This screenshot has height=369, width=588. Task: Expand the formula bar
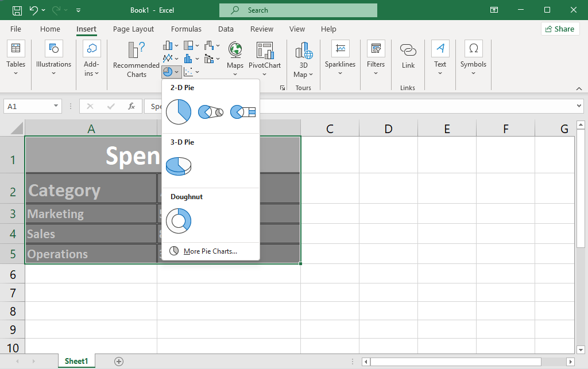tap(579, 106)
